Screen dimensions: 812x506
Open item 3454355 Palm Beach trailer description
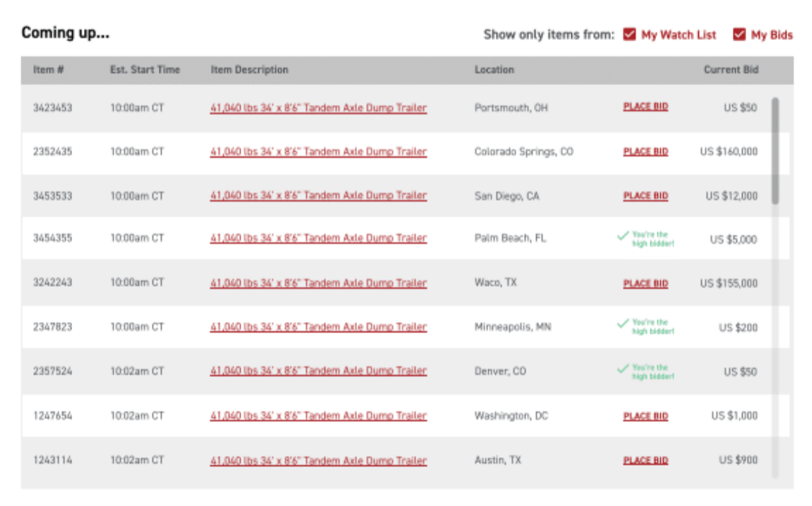pos(318,238)
